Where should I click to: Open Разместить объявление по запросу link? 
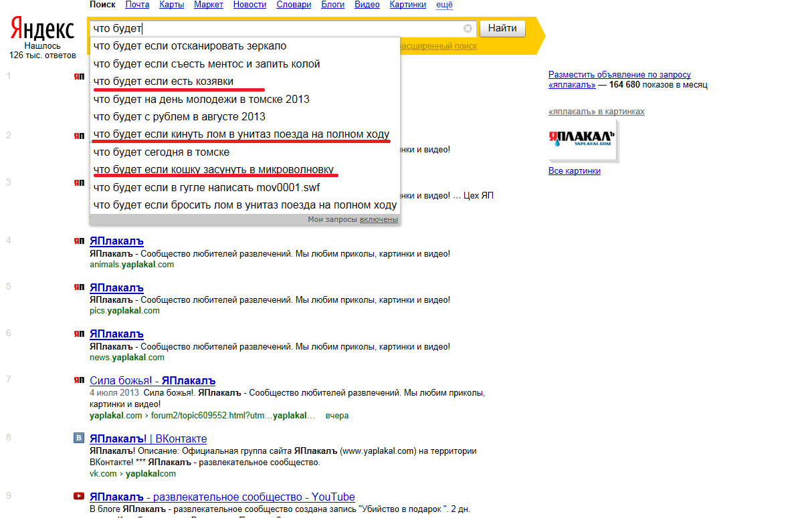619,75
